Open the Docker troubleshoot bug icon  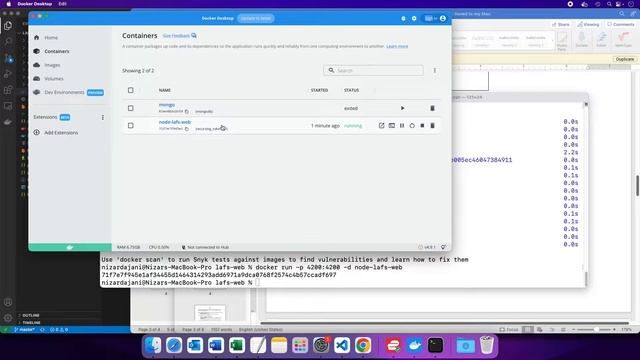(403, 18)
